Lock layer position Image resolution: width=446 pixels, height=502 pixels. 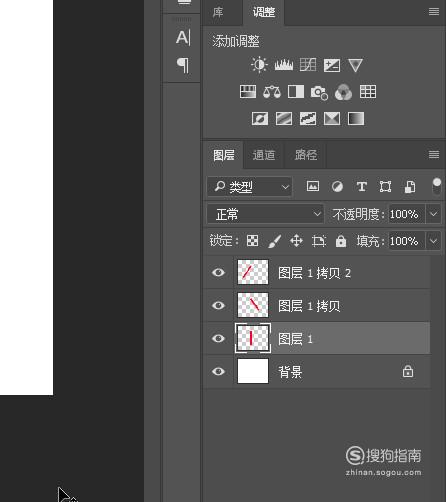tap(296, 240)
